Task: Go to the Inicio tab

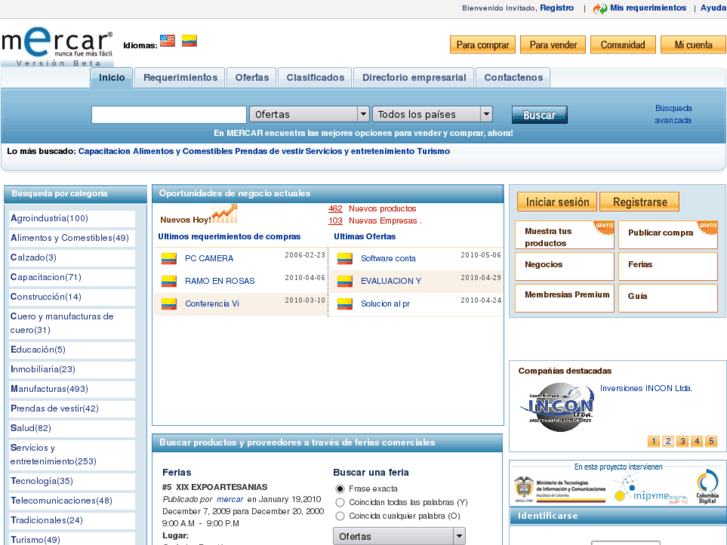Action: click(112, 78)
